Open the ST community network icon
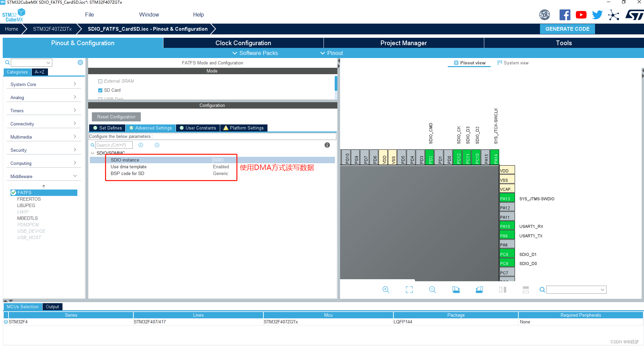The height and width of the screenshot is (347, 644). [614, 15]
